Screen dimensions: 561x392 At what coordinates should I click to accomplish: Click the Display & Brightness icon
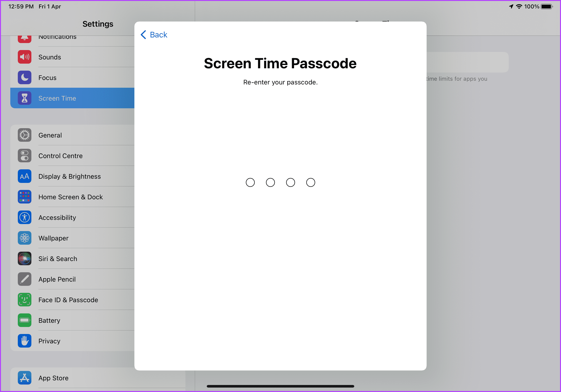tap(25, 176)
